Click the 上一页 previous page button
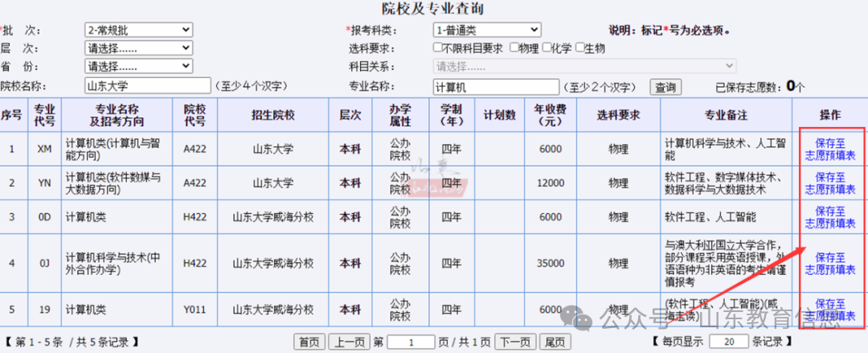The width and height of the screenshot is (868, 353). 350,342
